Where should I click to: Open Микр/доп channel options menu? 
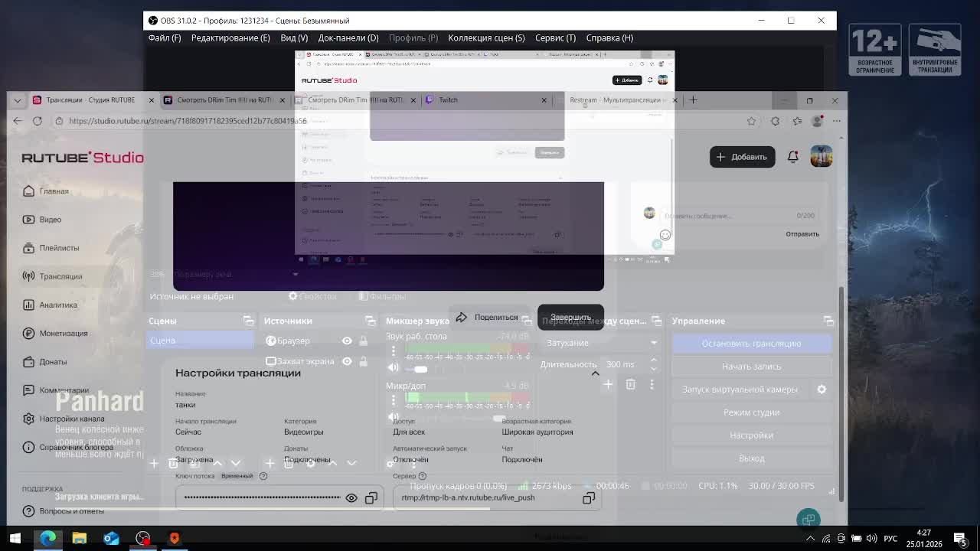394,400
